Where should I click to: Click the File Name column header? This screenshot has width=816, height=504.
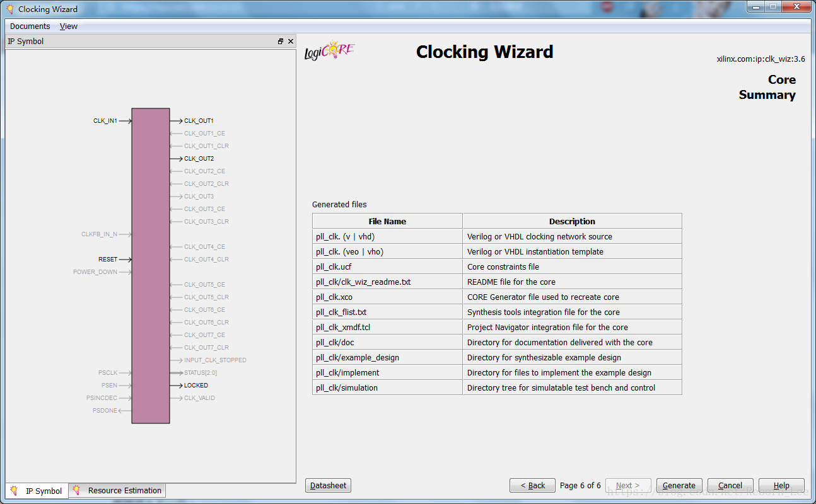[387, 221]
